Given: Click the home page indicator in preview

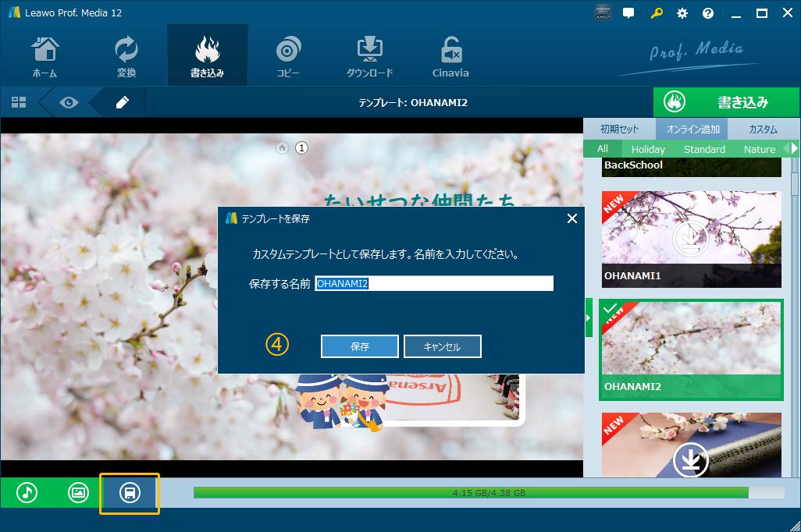Looking at the screenshot, I should [282, 148].
